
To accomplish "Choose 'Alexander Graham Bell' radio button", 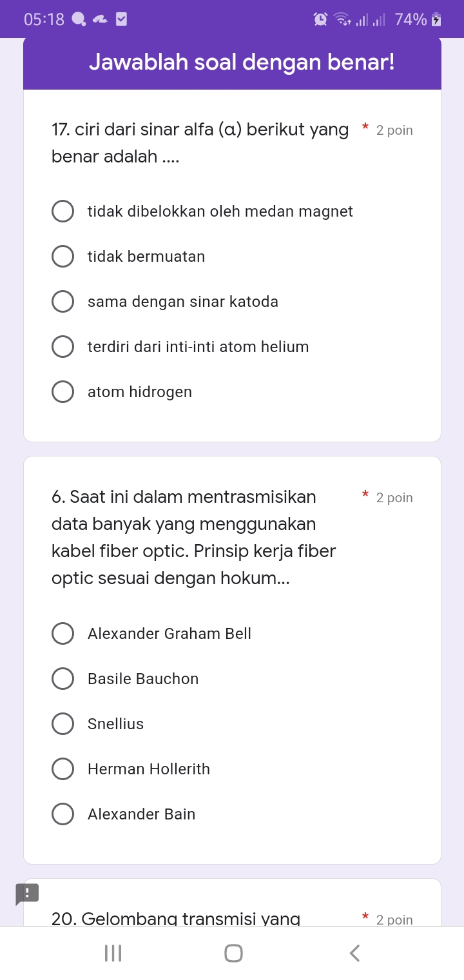I will [x=63, y=634].
